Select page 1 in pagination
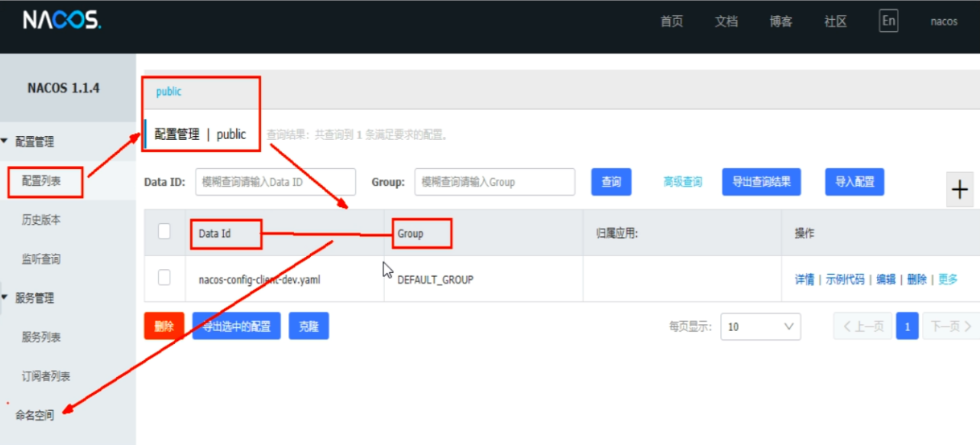Screen dimensions: 980x445 click(x=907, y=326)
